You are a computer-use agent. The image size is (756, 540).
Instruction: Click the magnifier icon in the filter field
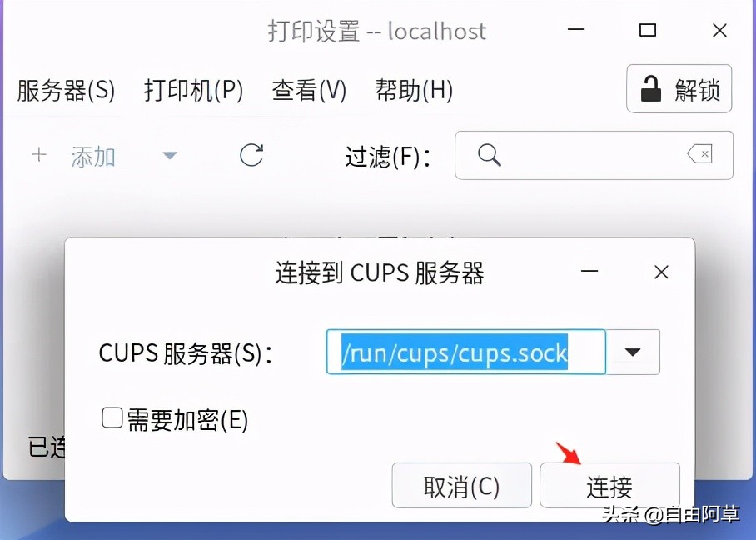(x=489, y=154)
